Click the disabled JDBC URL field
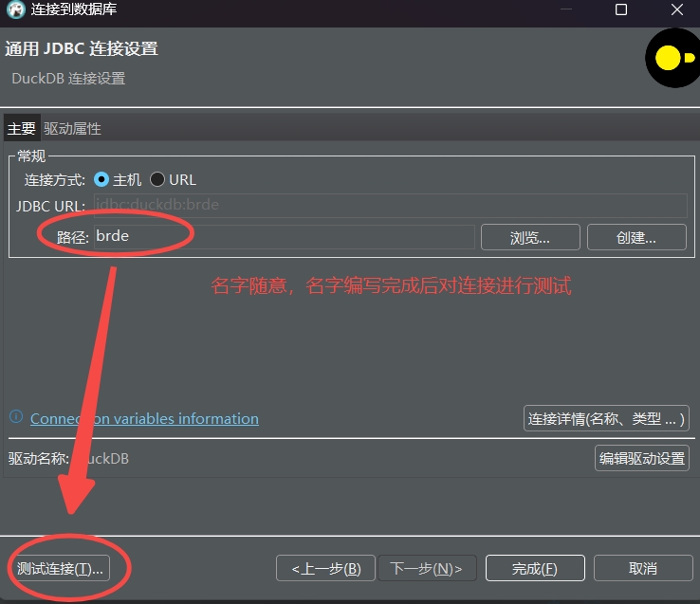 [x=390, y=205]
